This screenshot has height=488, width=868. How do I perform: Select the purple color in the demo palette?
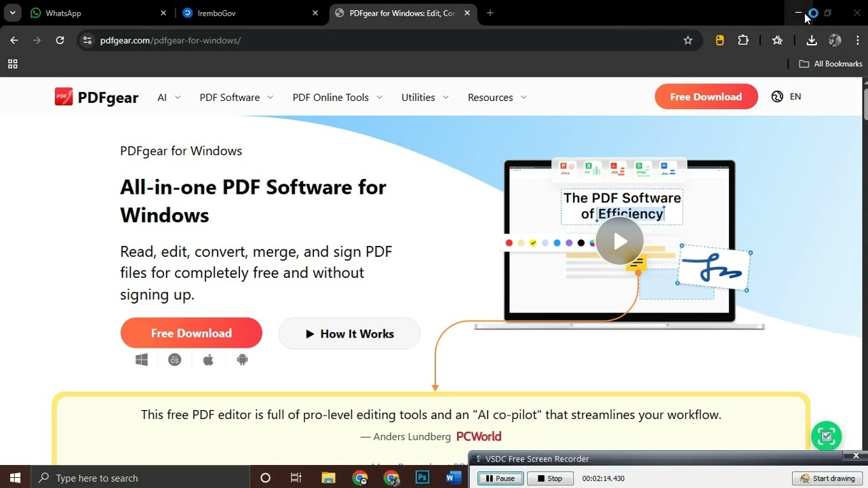click(x=569, y=243)
